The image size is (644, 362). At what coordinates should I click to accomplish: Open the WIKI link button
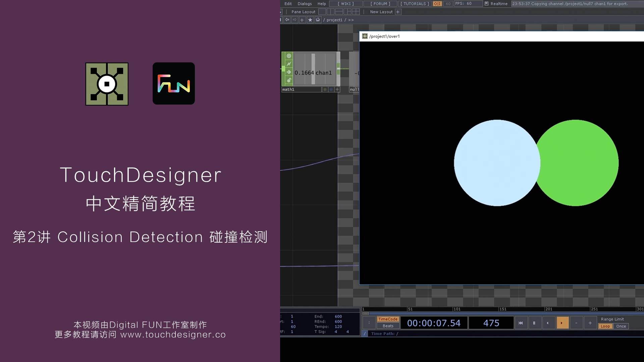pyautogui.click(x=346, y=4)
